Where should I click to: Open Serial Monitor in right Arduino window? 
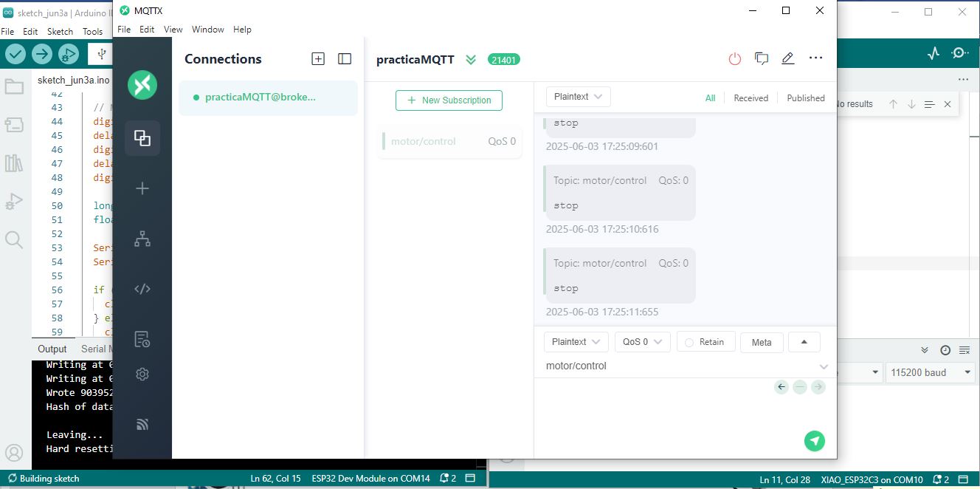pyautogui.click(x=960, y=53)
